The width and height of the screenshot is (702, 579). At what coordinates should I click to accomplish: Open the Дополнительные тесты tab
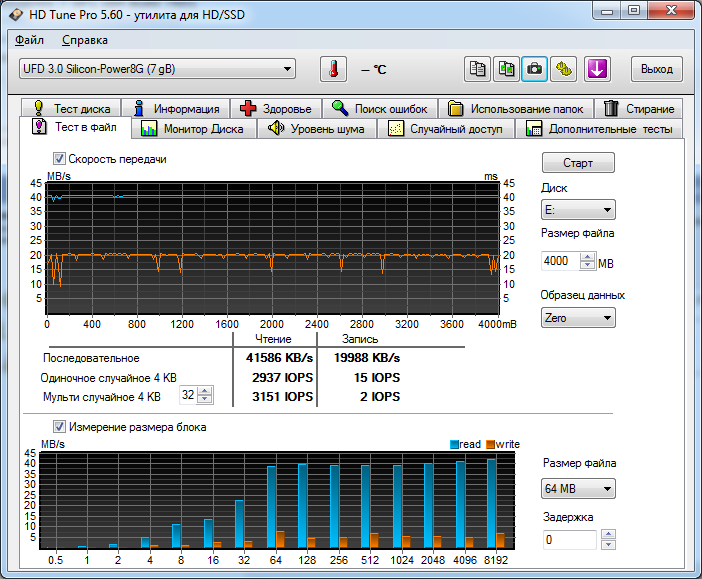pos(599,129)
